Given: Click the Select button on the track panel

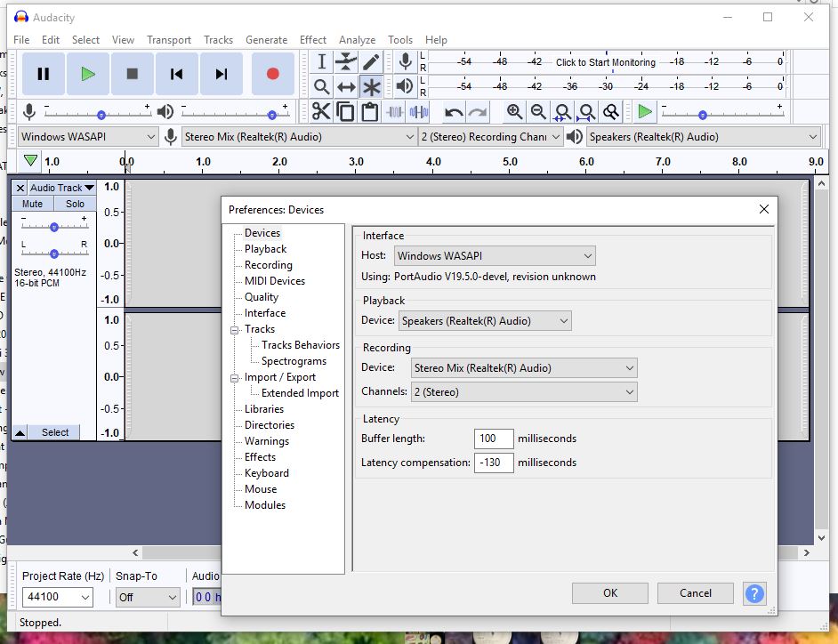Looking at the screenshot, I should pyautogui.click(x=55, y=432).
